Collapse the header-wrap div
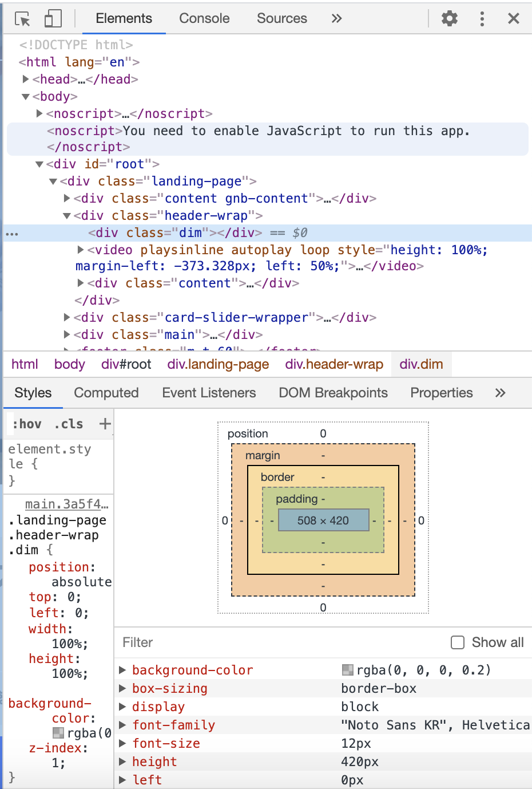The width and height of the screenshot is (532, 789). tap(67, 215)
